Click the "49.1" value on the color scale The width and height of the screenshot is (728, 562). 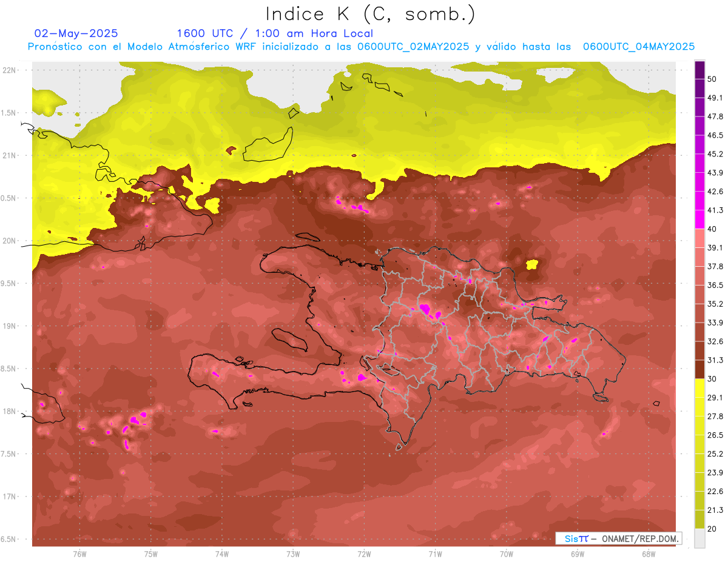[x=716, y=98]
